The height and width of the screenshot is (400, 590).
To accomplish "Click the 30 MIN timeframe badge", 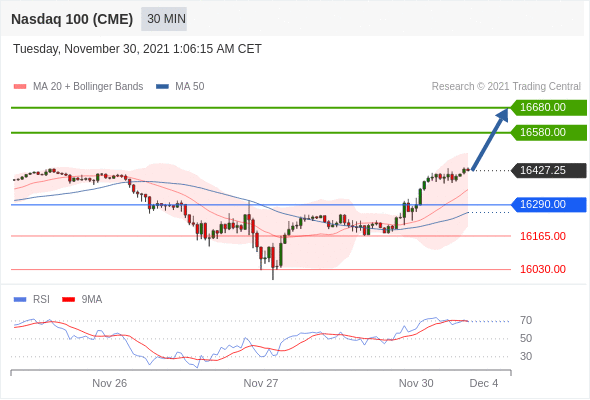I will point(164,19).
